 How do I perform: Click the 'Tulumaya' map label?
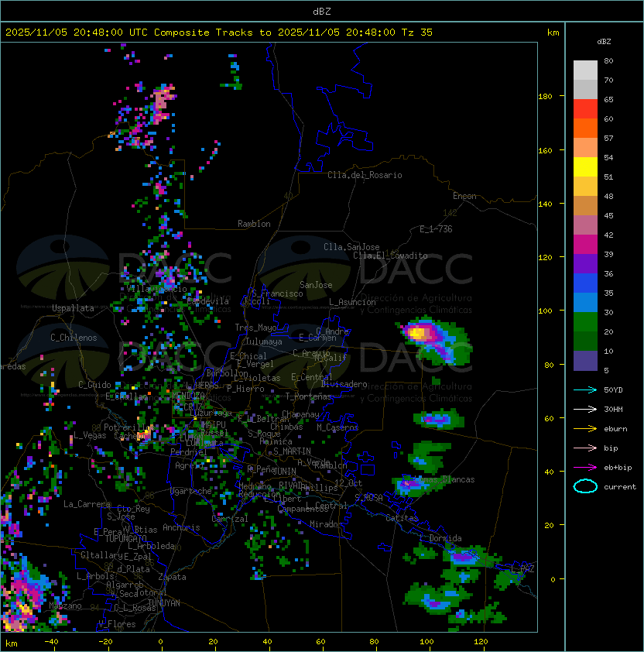pos(264,341)
